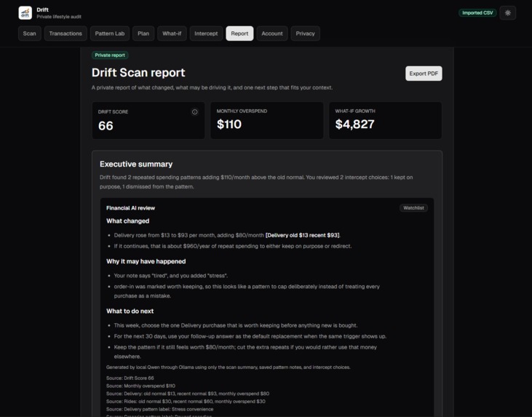Click the Drift Score value 66
This screenshot has width=532, height=417.
point(106,126)
